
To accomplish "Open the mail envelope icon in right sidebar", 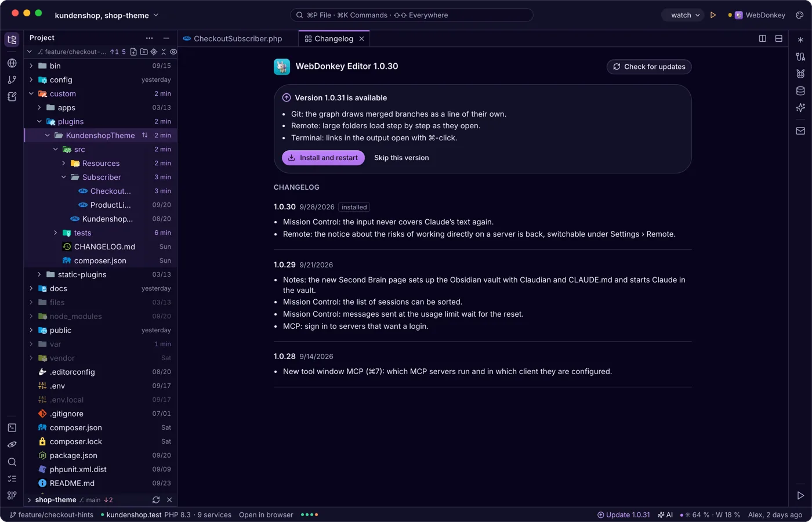I will 800,130.
